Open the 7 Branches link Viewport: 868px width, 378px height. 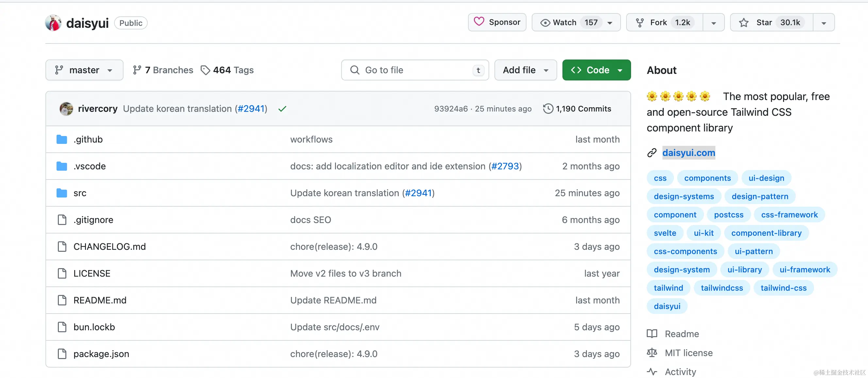coord(163,70)
